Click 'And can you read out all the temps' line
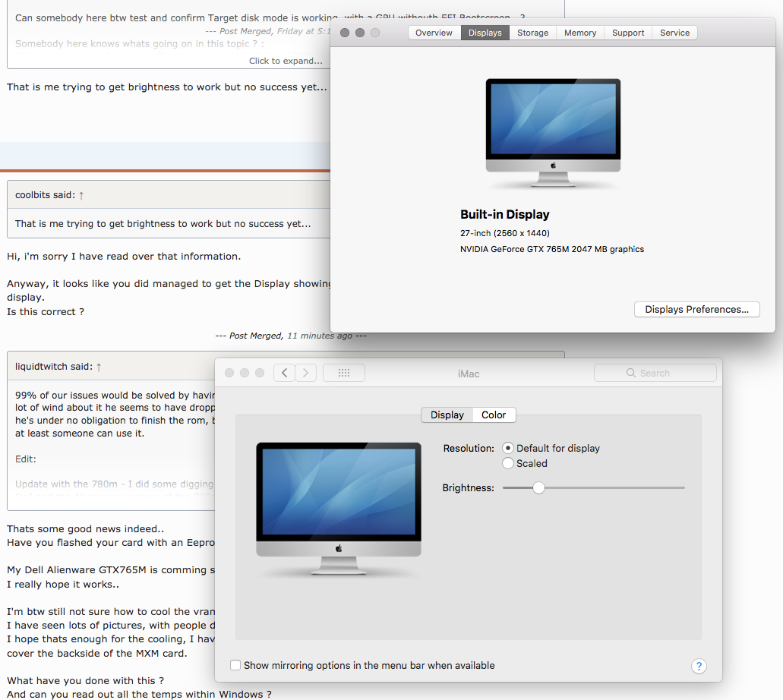The width and height of the screenshot is (783, 700). pos(139,694)
